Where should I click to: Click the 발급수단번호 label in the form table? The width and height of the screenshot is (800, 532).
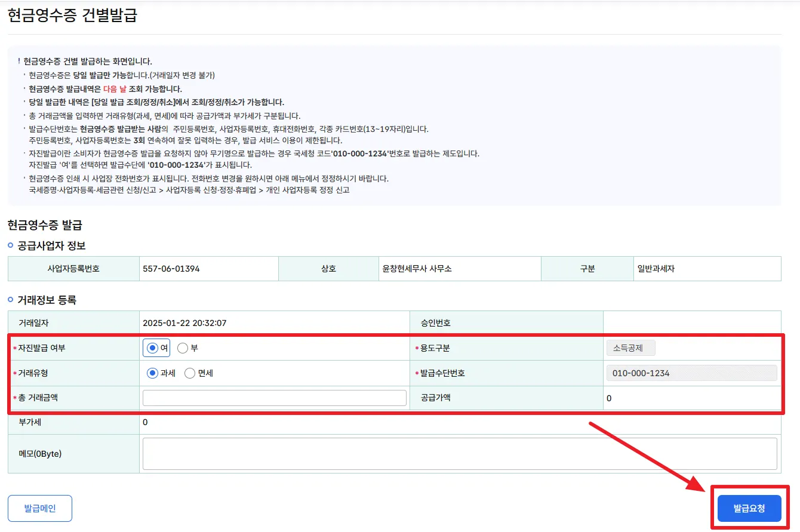[x=442, y=373]
